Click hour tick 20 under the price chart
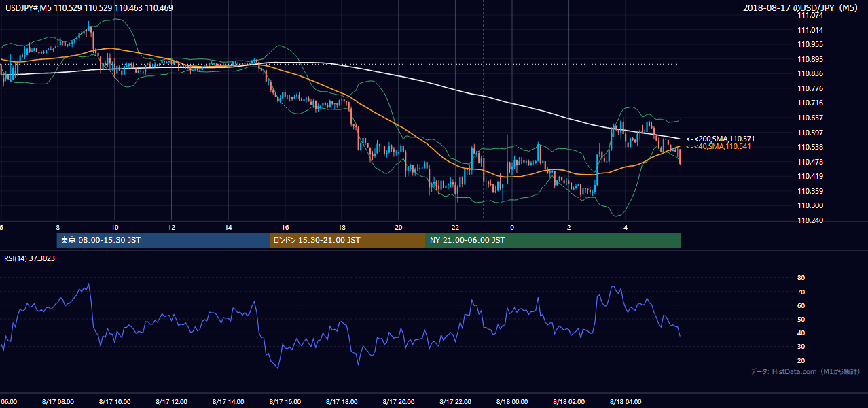 click(399, 227)
